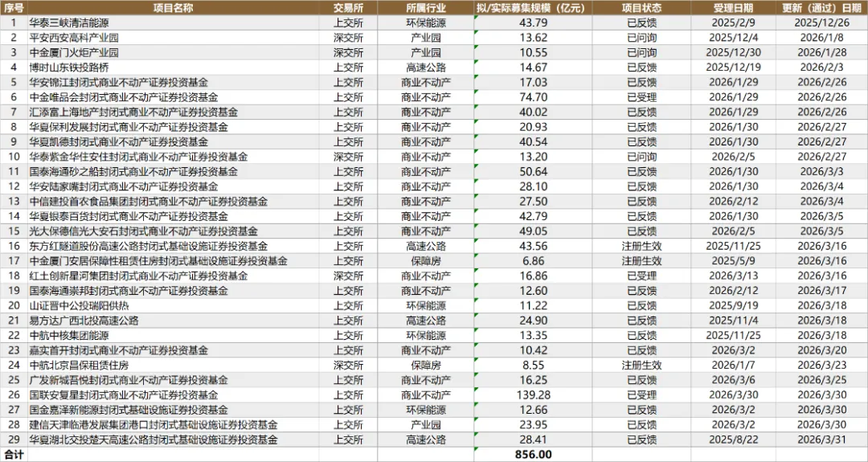Click 华泰紫金华住安住 fund name cell
The width and height of the screenshot is (868, 462).
pyautogui.click(x=174, y=157)
